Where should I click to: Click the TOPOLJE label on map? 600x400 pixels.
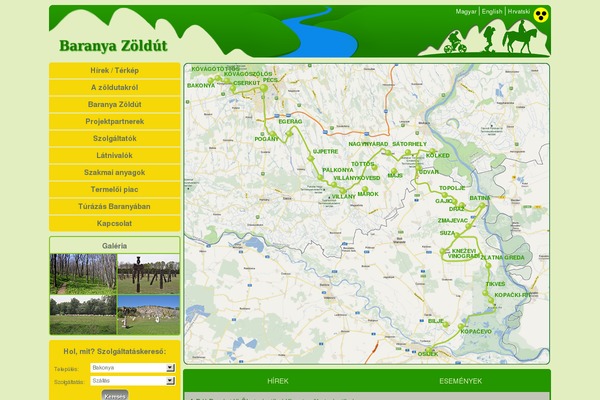tap(452, 188)
